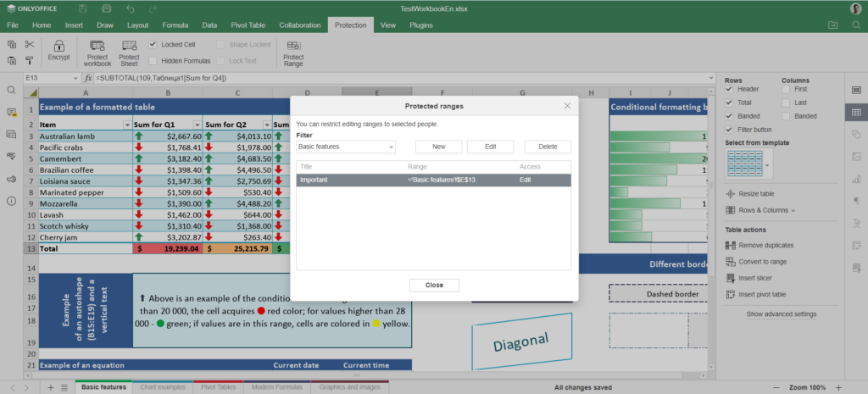The height and width of the screenshot is (394, 868).
Task: Open the Chat icon in left sidebar
Action: (x=11, y=135)
